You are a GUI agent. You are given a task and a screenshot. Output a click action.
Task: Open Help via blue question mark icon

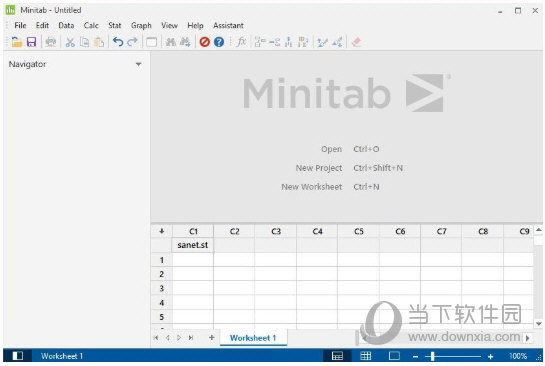pos(219,42)
